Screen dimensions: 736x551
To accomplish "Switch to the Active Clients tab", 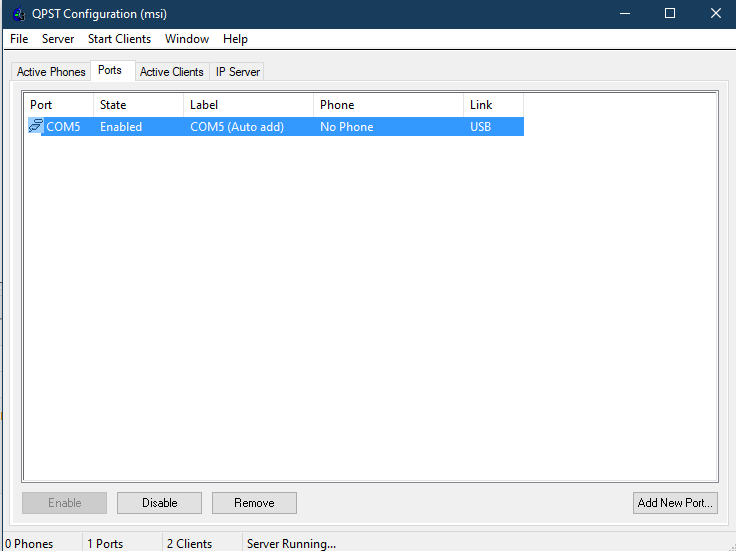I will click(172, 72).
